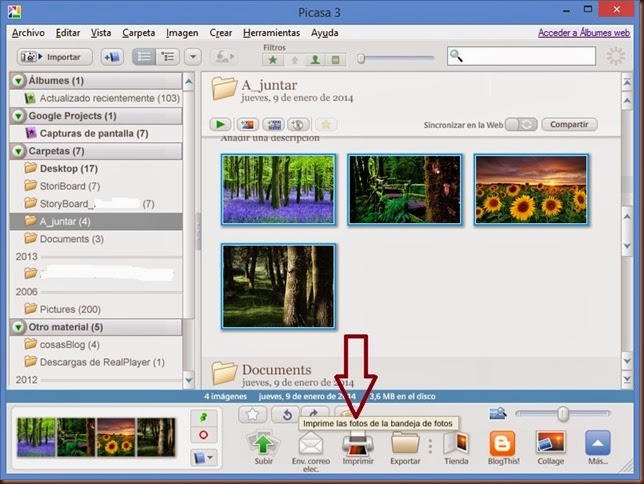Viewport: 644px width, 484px height.
Task: Select the Desktop (17) folder
Action: coord(96,168)
